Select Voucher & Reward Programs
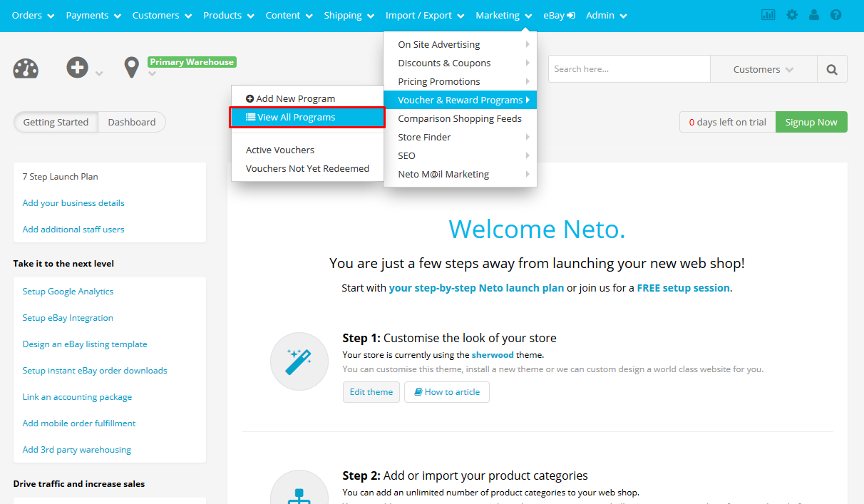Image resolution: width=864 pixels, height=504 pixels. click(461, 100)
